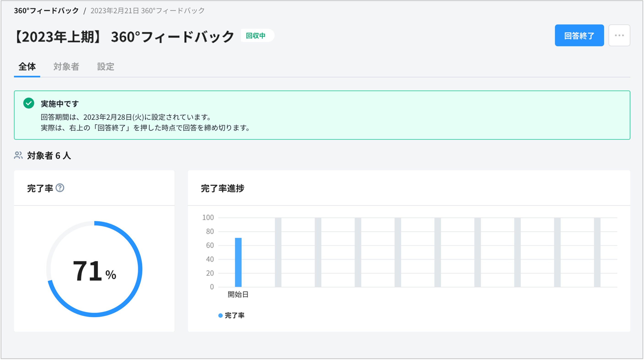Image resolution: width=644 pixels, height=360 pixels.
Task: Open the three-dots more options menu
Action: tap(619, 35)
